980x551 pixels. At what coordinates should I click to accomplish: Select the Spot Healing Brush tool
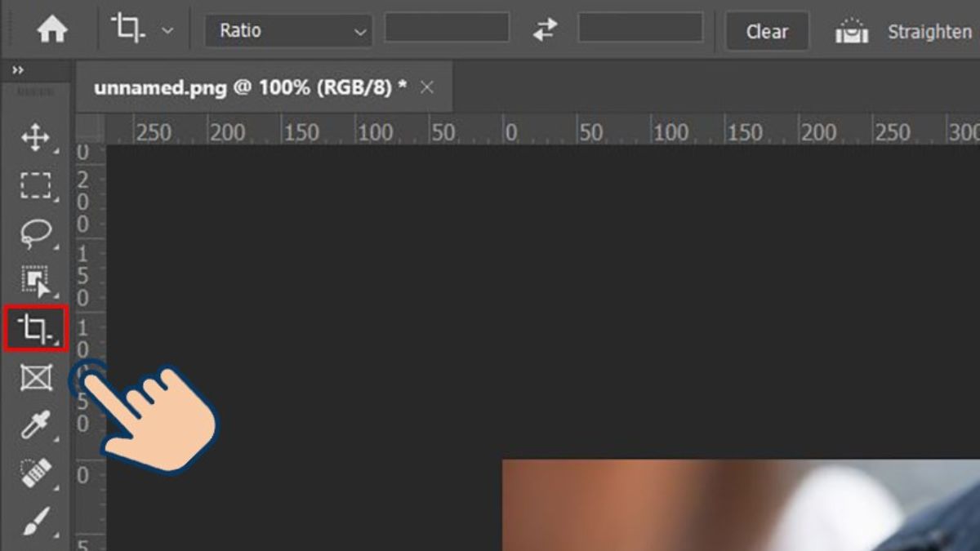click(x=35, y=473)
